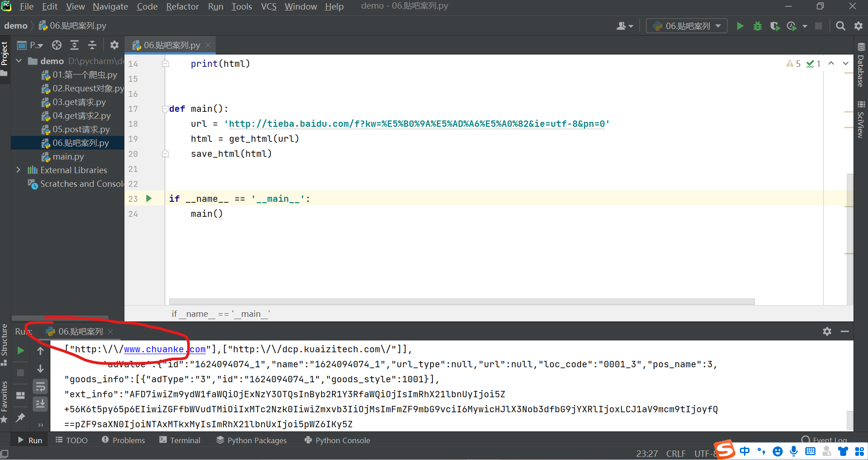Select Scratches and Consoles node
The width and height of the screenshot is (868, 460).
76,184
